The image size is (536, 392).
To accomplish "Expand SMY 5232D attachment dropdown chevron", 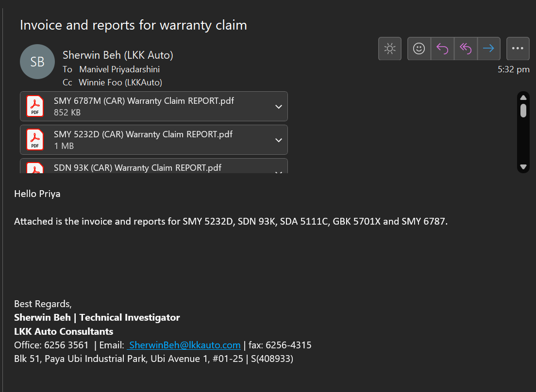I will click(x=279, y=140).
